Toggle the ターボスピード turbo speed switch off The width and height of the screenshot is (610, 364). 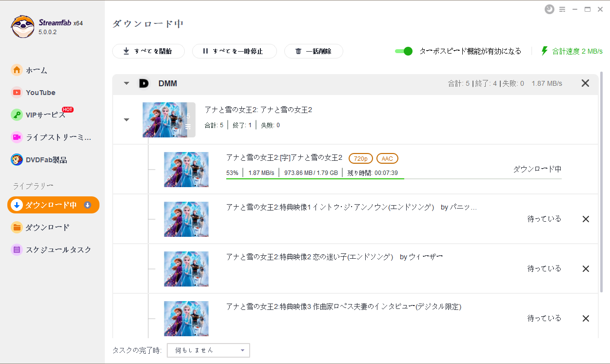point(404,51)
